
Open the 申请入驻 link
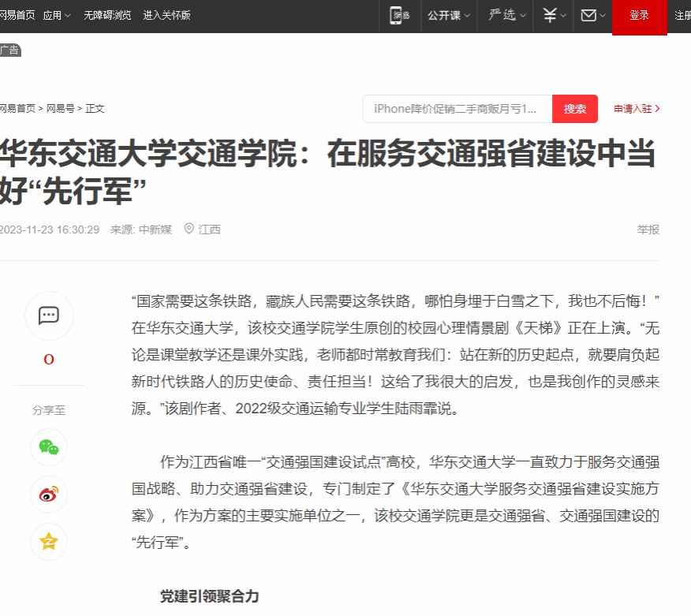click(637, 109)
